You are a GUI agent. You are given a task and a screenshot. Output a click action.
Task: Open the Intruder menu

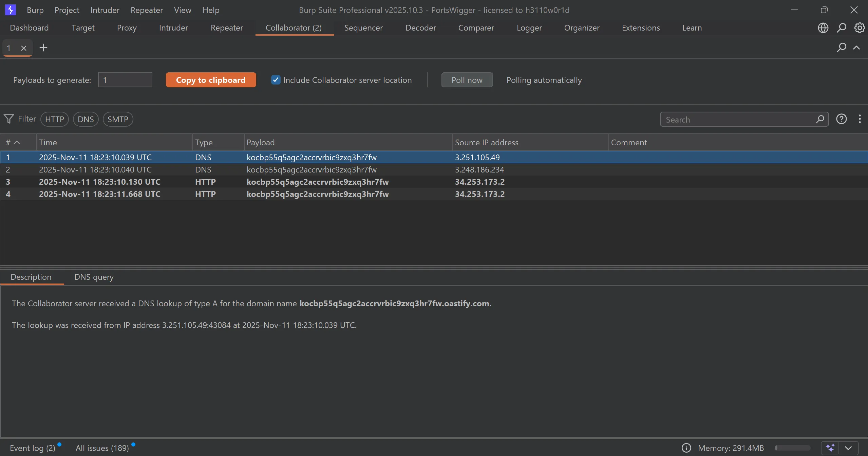click(105, 10)
